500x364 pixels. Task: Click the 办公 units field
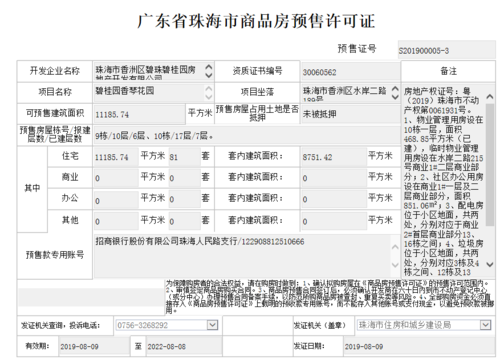pyautogui.click(x=184, y=199)
